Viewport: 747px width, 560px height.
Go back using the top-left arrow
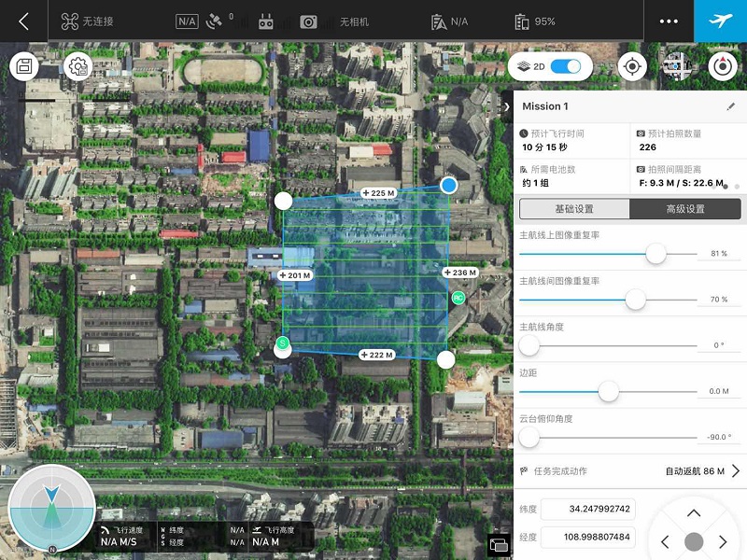coord(23,21)
